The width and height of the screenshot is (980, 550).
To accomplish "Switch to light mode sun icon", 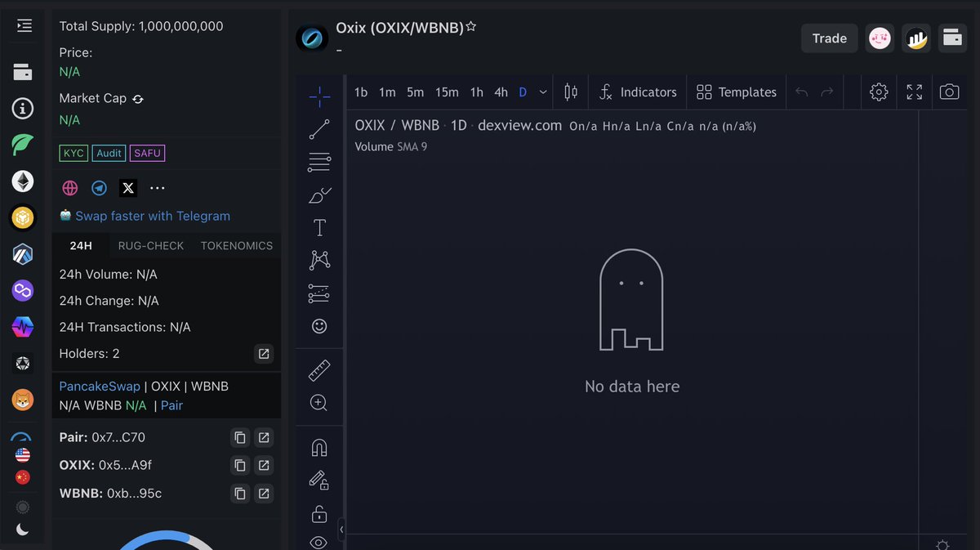I will point(23,508).
